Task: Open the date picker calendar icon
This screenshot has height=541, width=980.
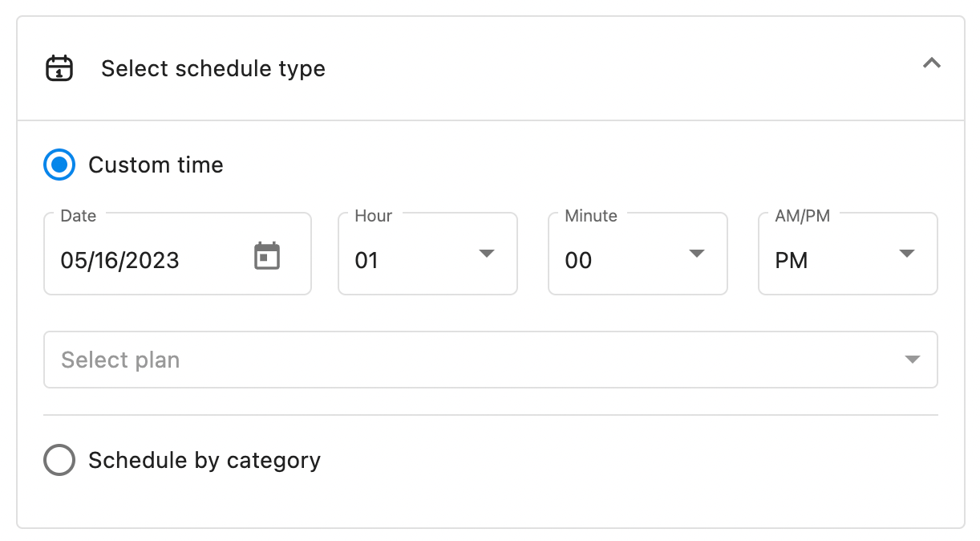Action: pos(267,256)
